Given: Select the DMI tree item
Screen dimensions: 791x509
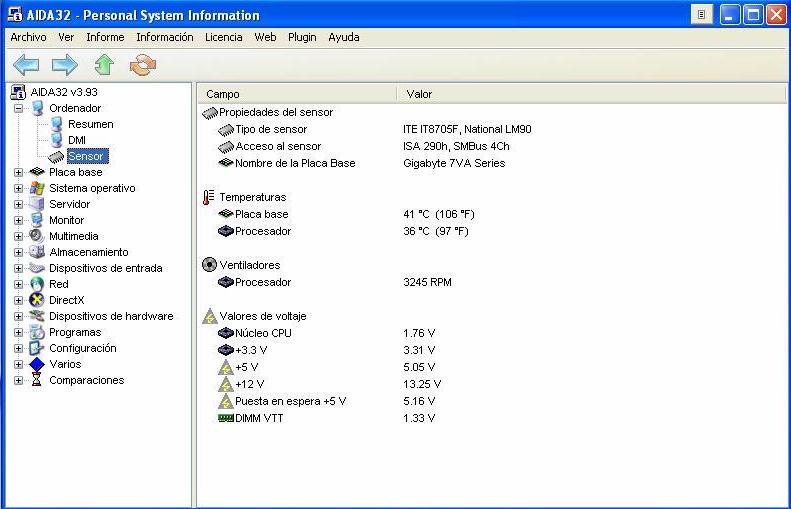Looking at the screenshot, I should (77, 140).
